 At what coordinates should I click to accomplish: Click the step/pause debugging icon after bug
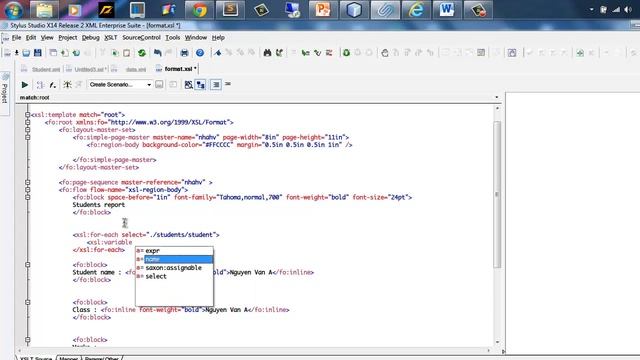[x=358, y=53]
